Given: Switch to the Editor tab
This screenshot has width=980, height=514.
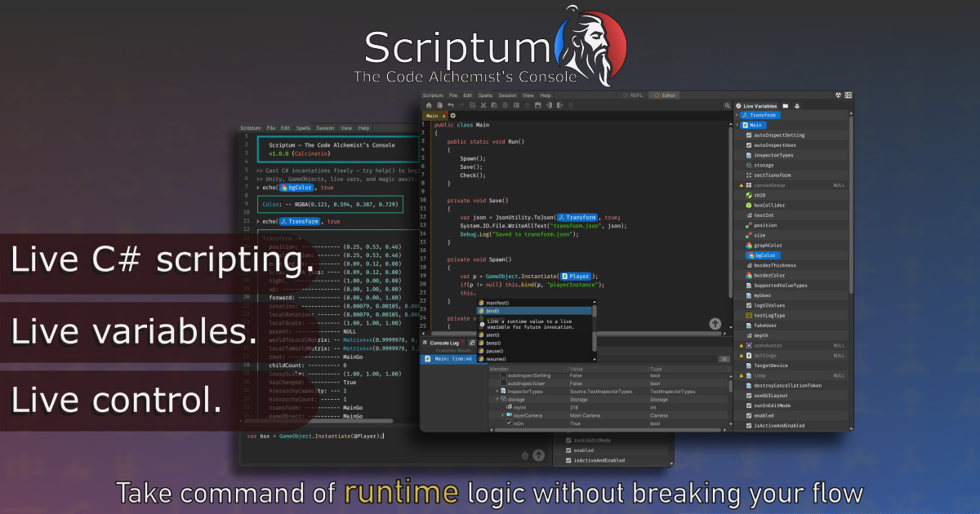Looking at the screenshot, I should [x=663, y=95].
